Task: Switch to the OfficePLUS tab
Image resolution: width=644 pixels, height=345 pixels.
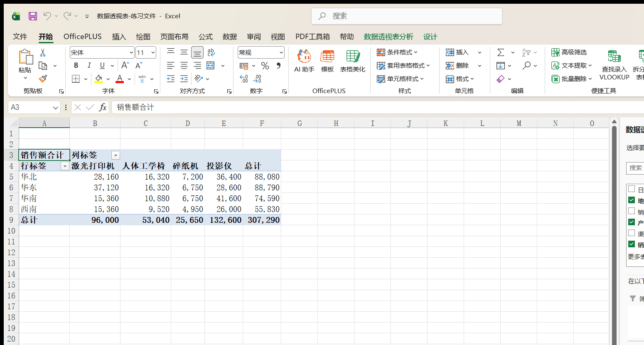Action: click(x=83, y=37)
